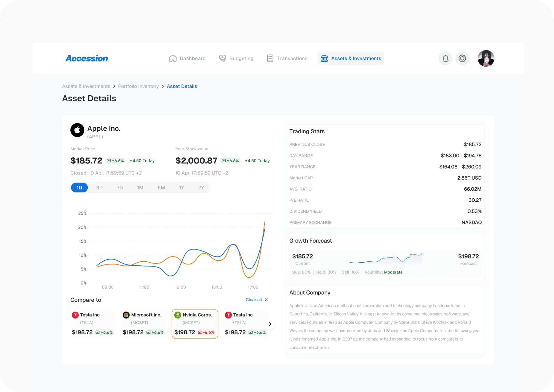Screen dimensions: 554x392
Task: Go to Portfolio Inventory breadcrumb
Action: pyautogui.click(x=138, y=86)
